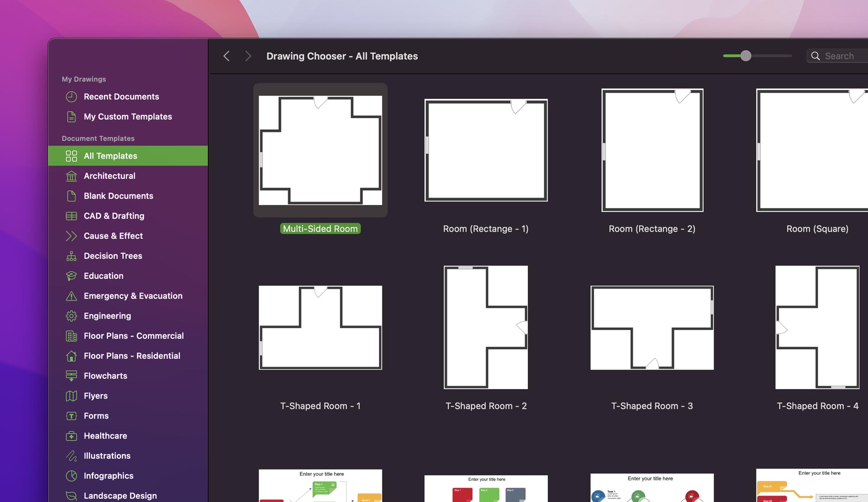Click the Emergency & Evacuation icon

[x=70, y=296]
